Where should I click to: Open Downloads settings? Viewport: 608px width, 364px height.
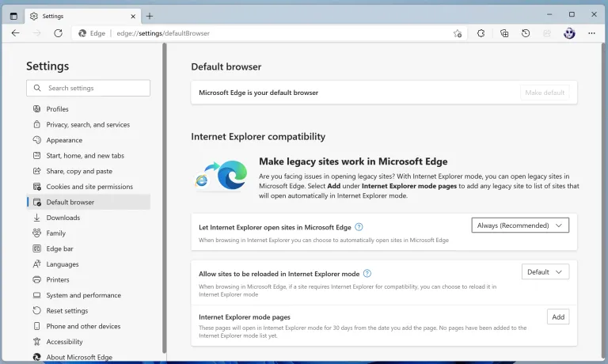(x=89, y=218)
